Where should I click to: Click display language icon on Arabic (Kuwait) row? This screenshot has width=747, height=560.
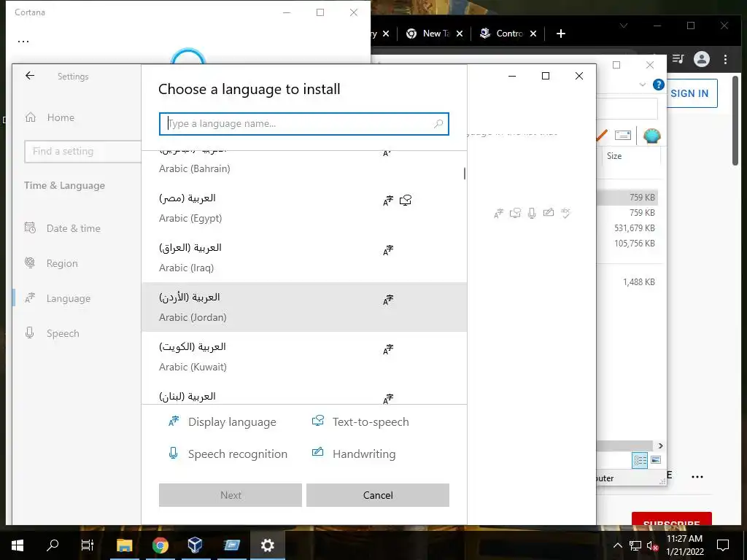(388, 349)
